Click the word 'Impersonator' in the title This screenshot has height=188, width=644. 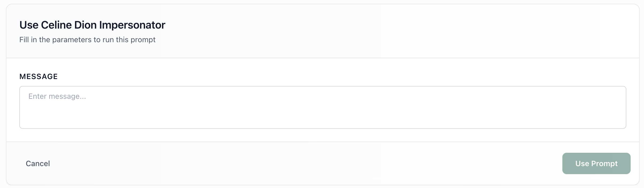point(132,25)
